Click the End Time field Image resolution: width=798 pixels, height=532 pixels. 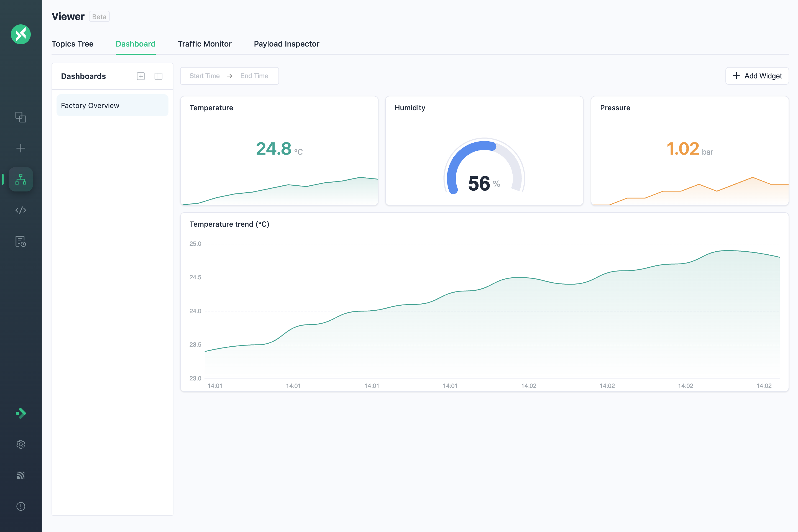click(254, 76)
